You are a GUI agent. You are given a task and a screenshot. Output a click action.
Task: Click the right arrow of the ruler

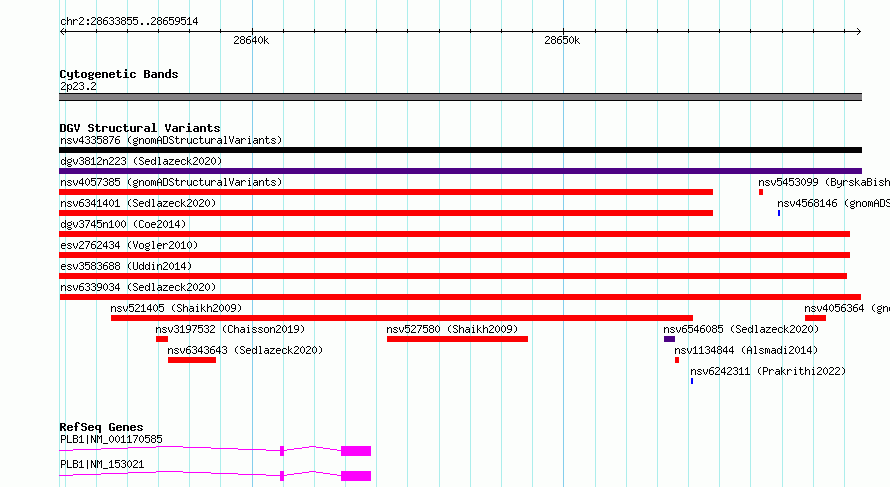(858, 31)
